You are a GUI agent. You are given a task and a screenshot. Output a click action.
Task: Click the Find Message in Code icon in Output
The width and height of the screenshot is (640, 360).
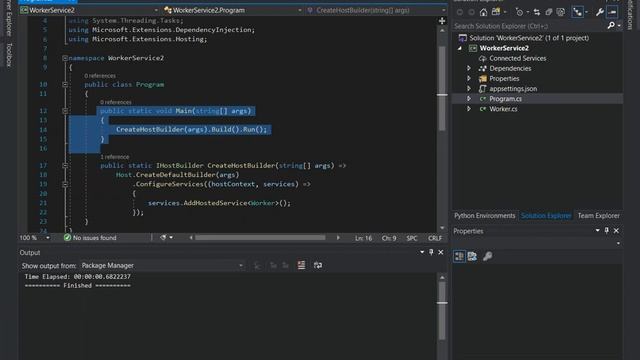pyautogui.click(x=257, y=266)
